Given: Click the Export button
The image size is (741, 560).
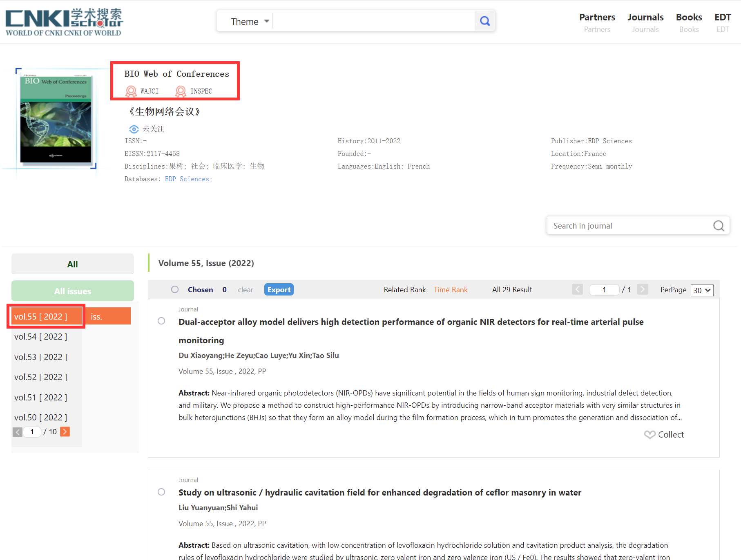Looking at the screenshot, I should coord(279,289).
